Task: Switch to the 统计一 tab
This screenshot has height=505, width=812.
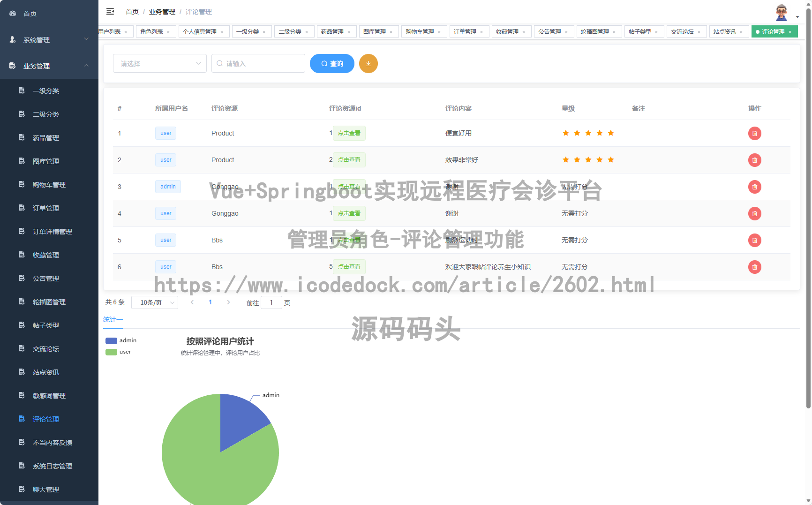Action: 113,319
